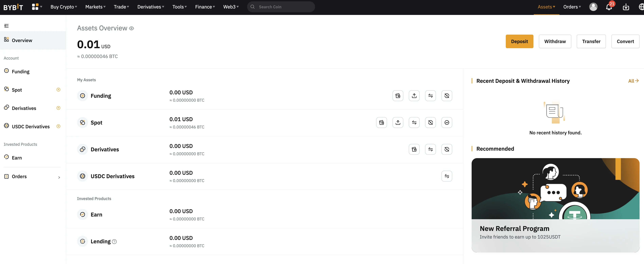Click the Transfer button

pyautogui.click(x=591, y=41)
